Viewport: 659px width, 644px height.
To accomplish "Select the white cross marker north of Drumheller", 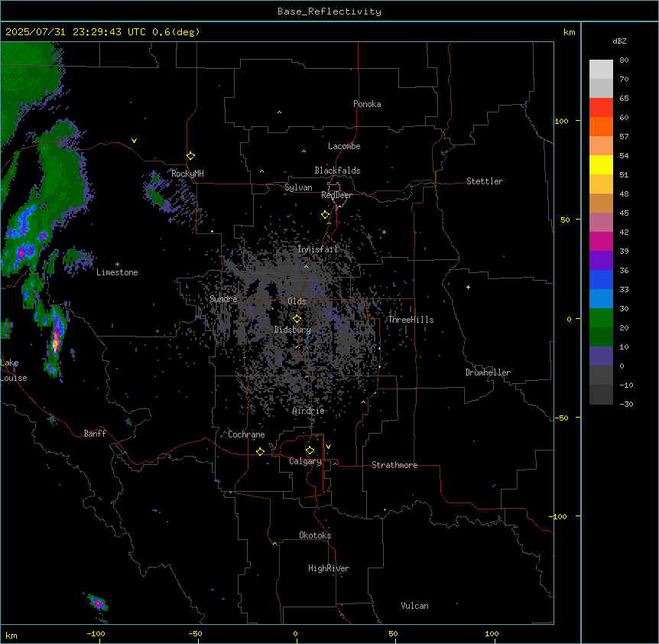I will 468,287.
